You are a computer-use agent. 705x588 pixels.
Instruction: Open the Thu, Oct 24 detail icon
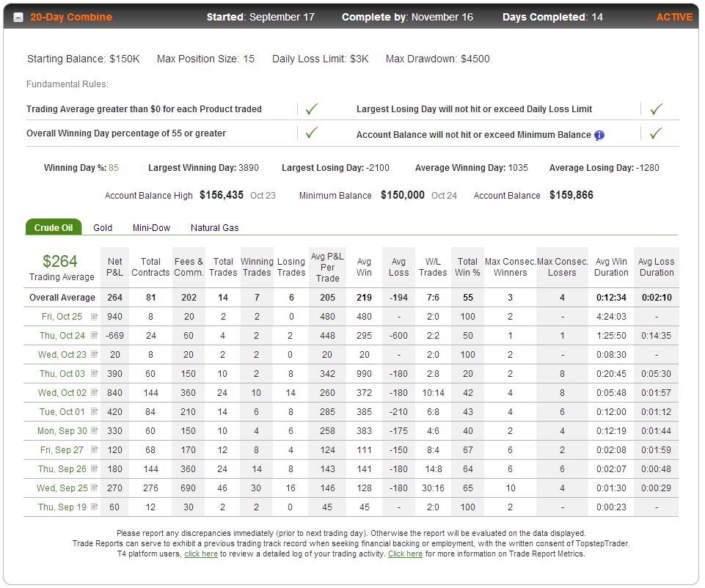(x=94, y=336)
